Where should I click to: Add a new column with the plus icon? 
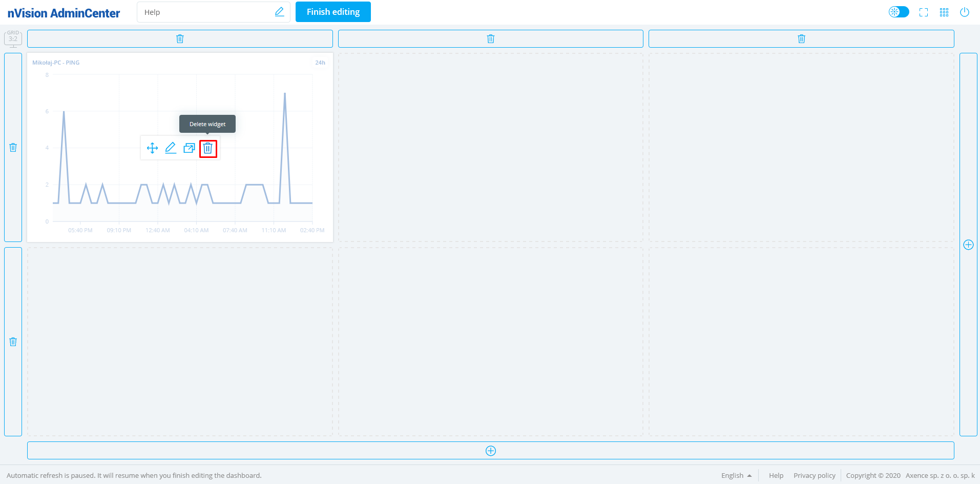(968, 245)
